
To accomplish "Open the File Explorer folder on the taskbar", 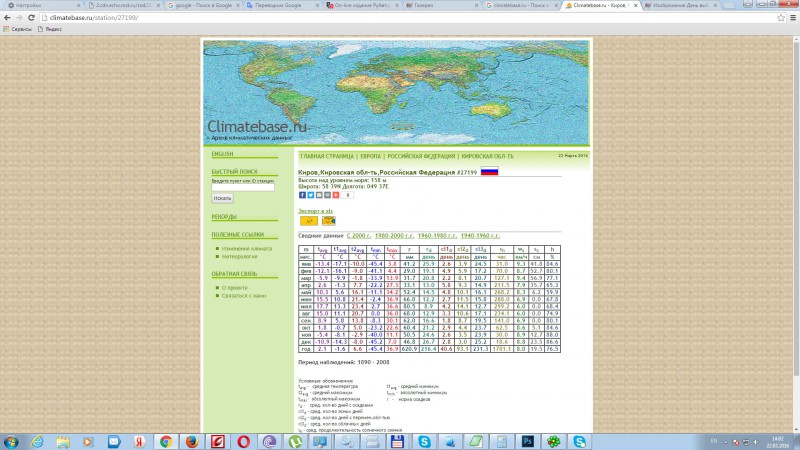I will click(x=63, y=441).
